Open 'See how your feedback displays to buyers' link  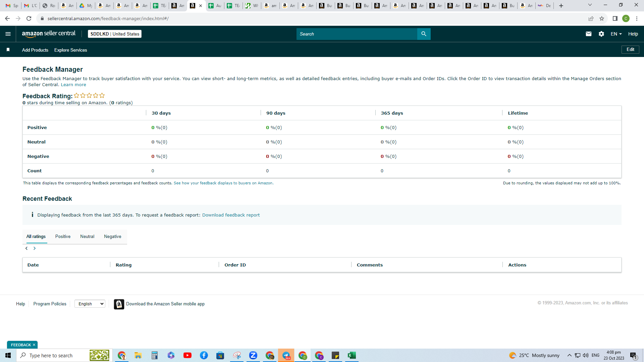(223, 183)
